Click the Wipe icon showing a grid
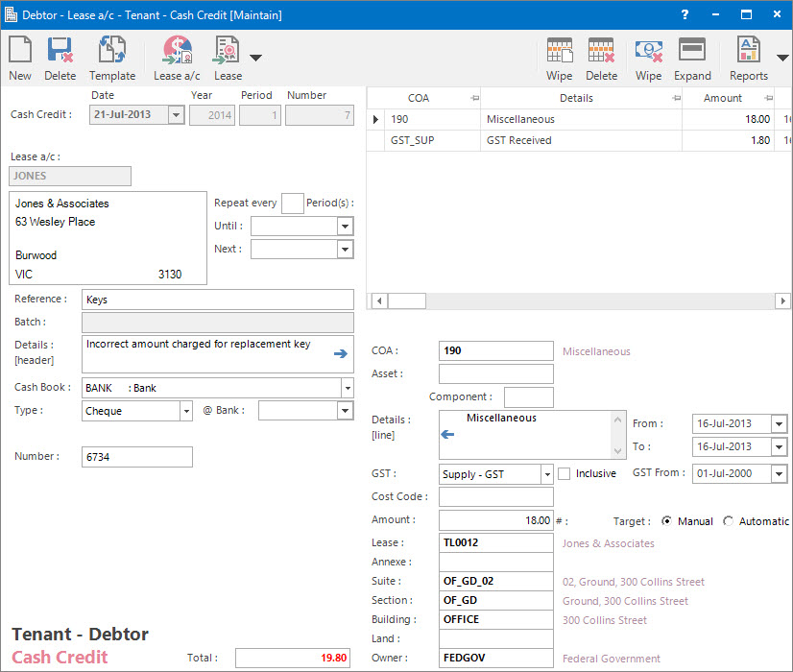This screenshot has width=793, height=672. [x=560, y=59]
